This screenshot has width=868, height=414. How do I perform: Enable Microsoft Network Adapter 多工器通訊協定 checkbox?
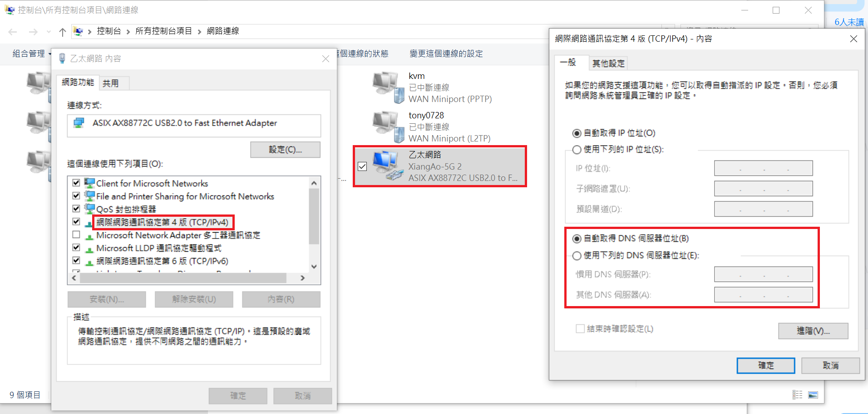(x=76, y=235)
